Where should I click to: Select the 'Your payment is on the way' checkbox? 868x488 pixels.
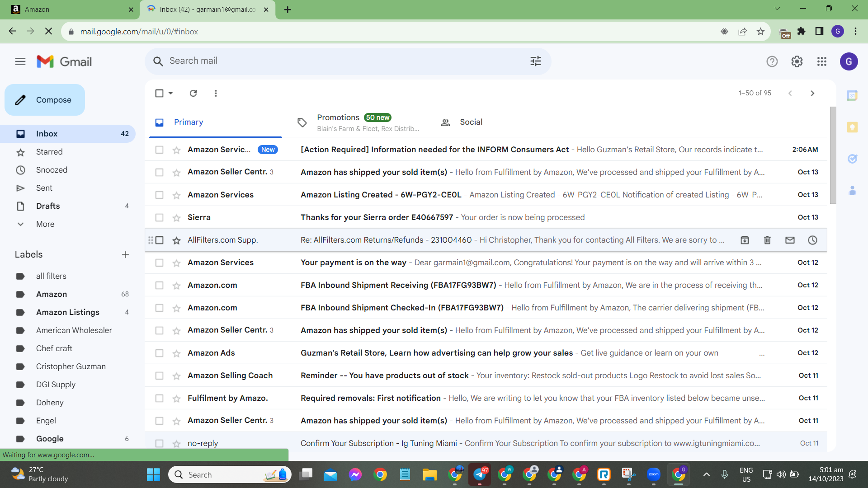tap(159, 263)
